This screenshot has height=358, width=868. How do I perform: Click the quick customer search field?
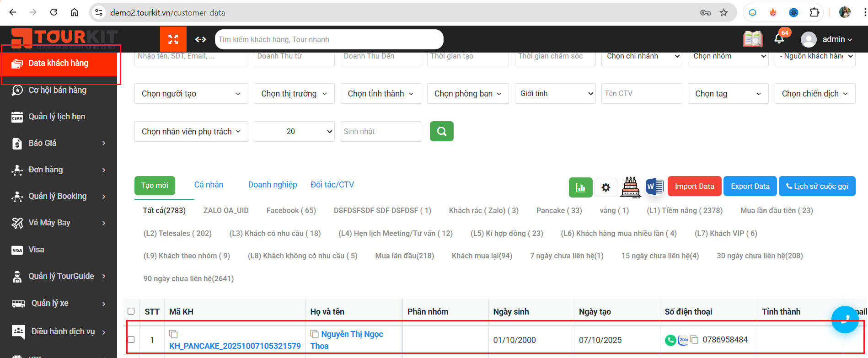[x=329, y=39]
